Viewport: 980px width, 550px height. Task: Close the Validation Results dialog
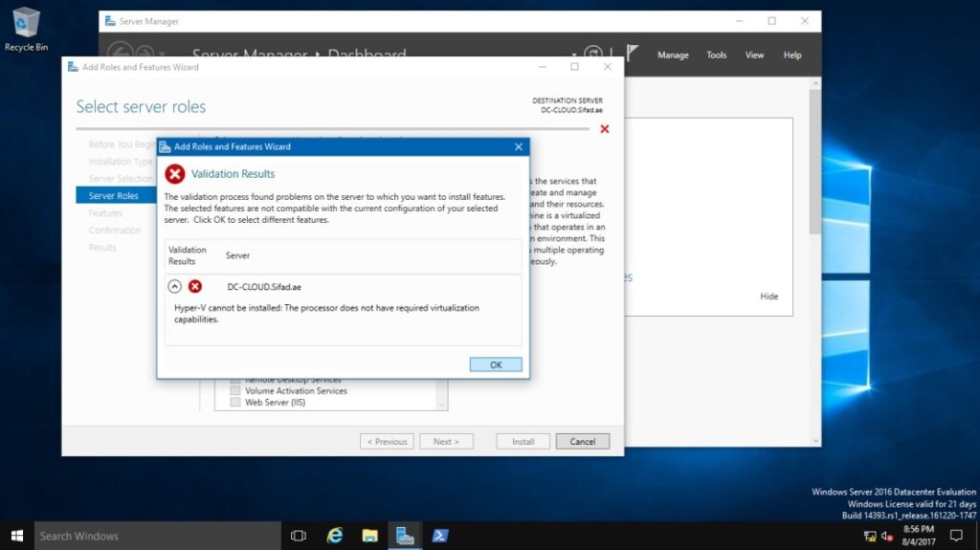pos(518,147)
